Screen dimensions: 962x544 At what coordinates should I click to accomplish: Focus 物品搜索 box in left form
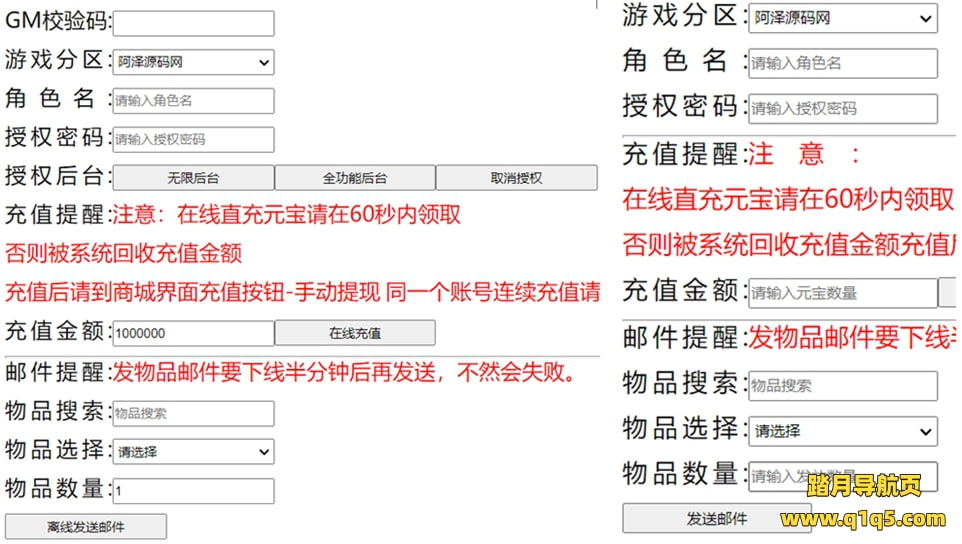(x=193, y=413)
